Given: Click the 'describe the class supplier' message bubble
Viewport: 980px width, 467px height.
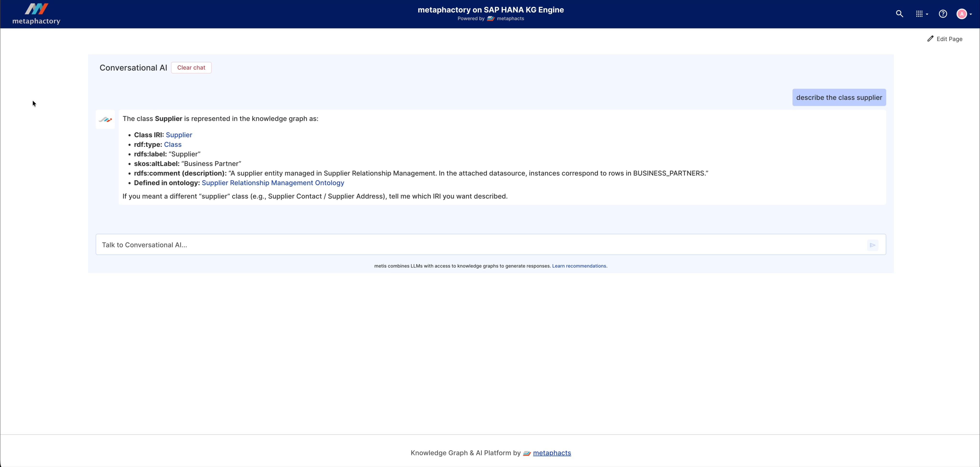Looking at the screenshot, I should point(839,98).
